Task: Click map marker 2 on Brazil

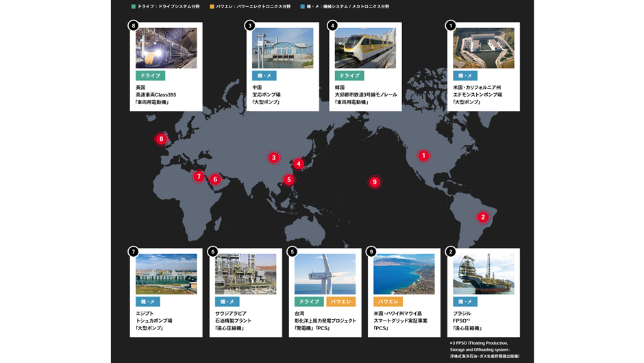Action: point(482,217)
